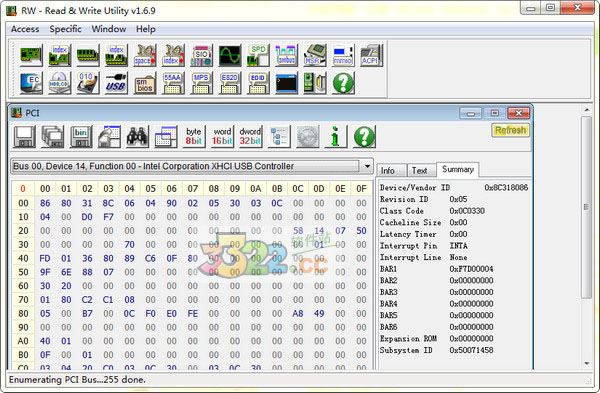Select hex cell B7 in row 80
Viewport: 600px width, 393px height.
click(87, 313)
